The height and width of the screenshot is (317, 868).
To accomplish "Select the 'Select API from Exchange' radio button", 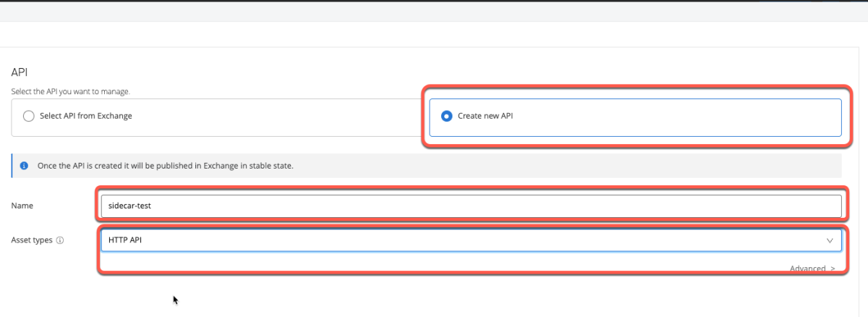I will [29, 116].
